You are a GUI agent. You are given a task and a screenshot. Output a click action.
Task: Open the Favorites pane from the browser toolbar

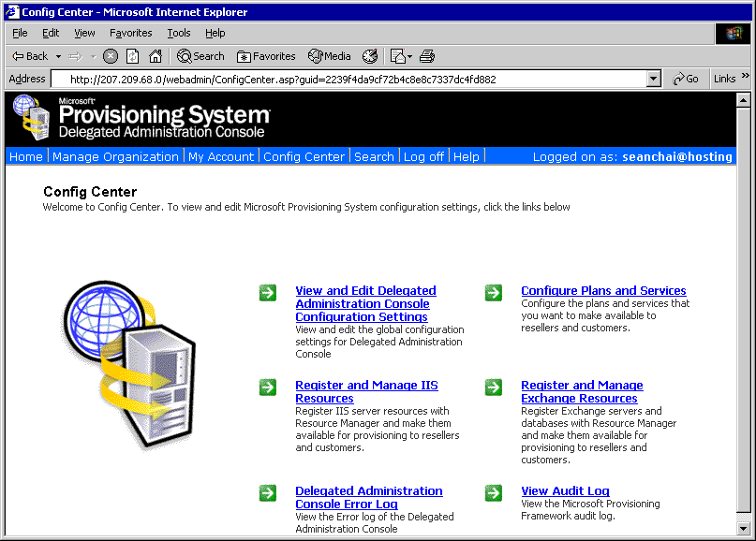266,56
